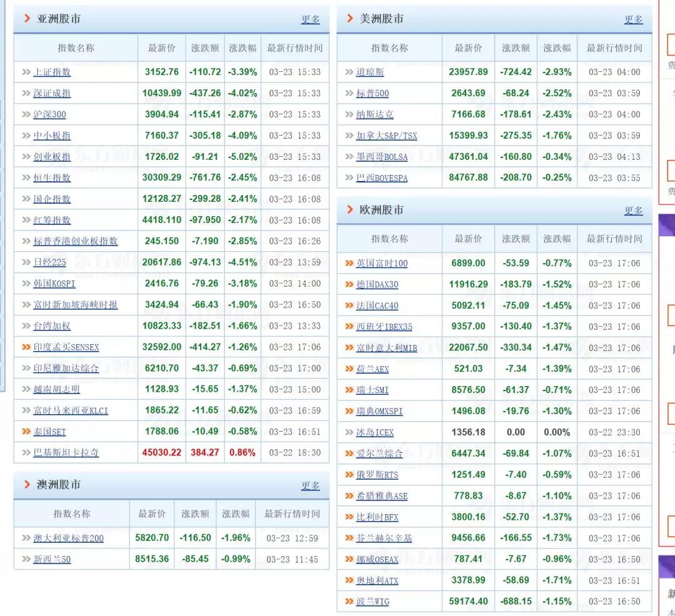Click the gray arrow icon next to 冰岛ICEX
The image size is (675, 616).
pos(349,432)
